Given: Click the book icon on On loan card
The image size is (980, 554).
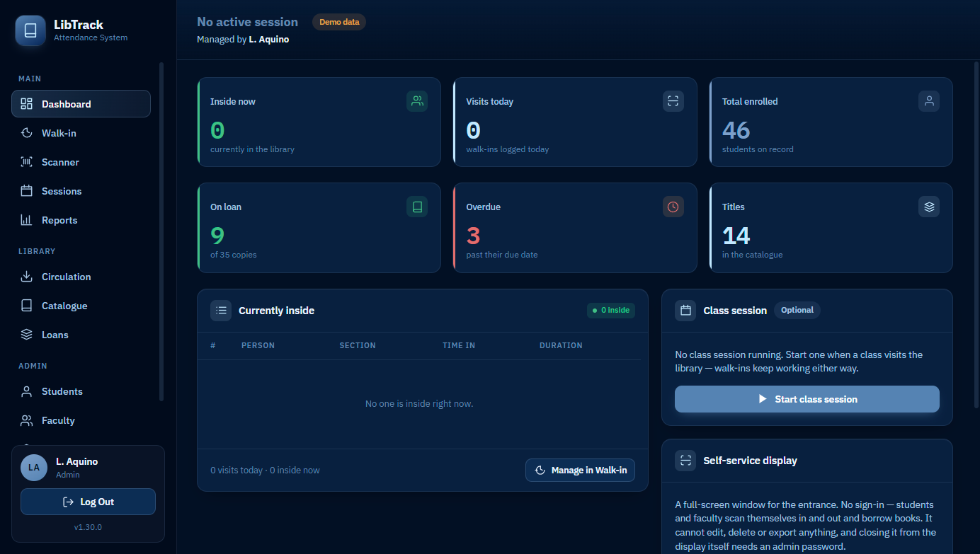Looking at the screenshot, I should [x=417, y=207].
